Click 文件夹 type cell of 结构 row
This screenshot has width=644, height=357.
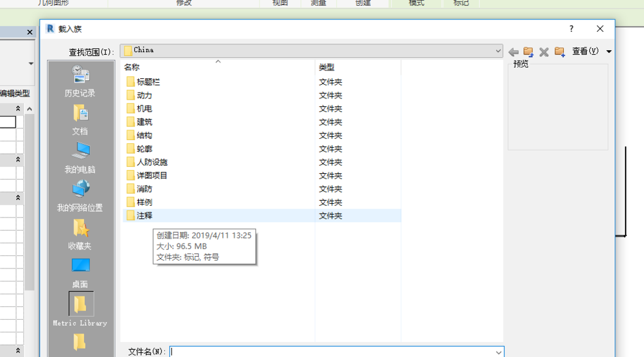coord(330,135)
